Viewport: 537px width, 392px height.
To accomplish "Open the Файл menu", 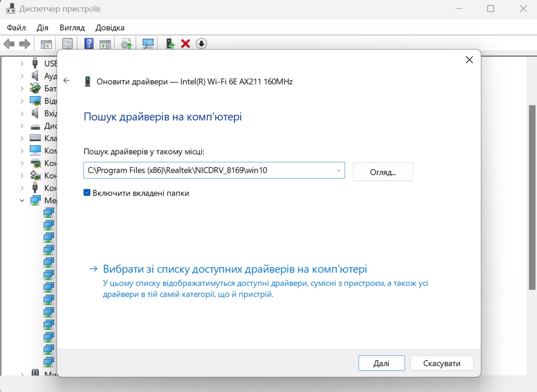I will tap(16, 28).
